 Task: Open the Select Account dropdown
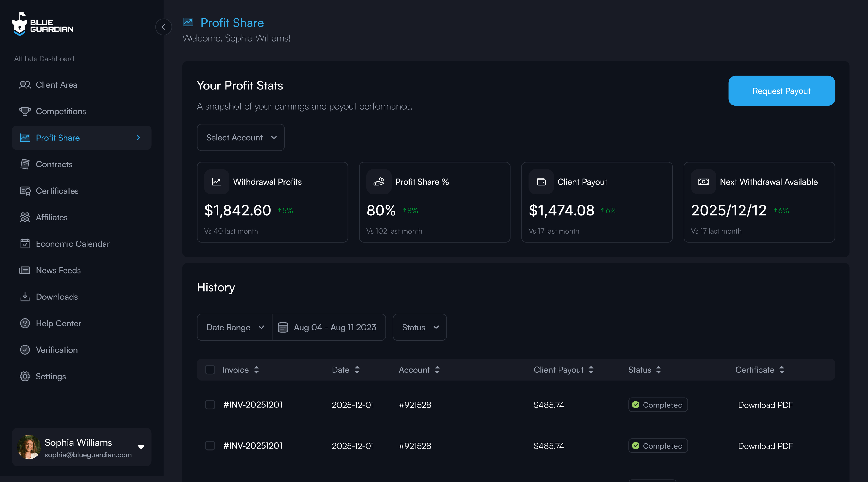[x=241, y=137]
